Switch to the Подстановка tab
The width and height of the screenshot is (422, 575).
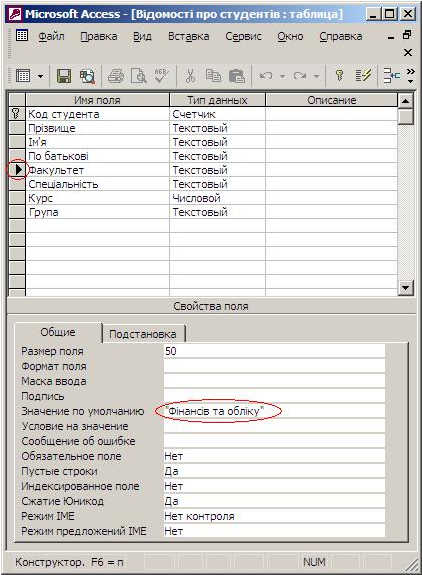click(x=143, y=334)
